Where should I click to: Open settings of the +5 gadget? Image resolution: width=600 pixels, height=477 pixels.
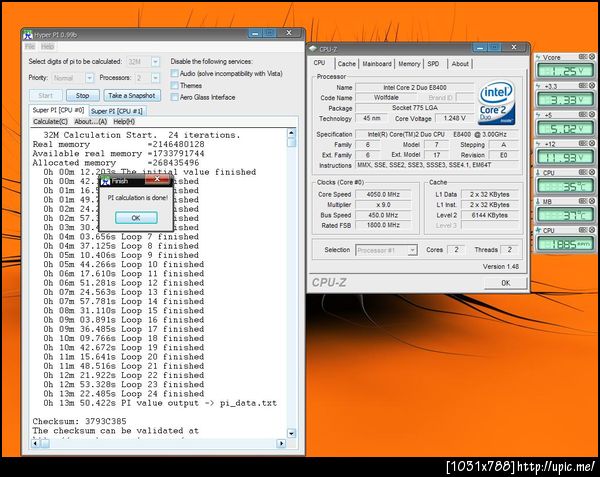tap(583, 114)
